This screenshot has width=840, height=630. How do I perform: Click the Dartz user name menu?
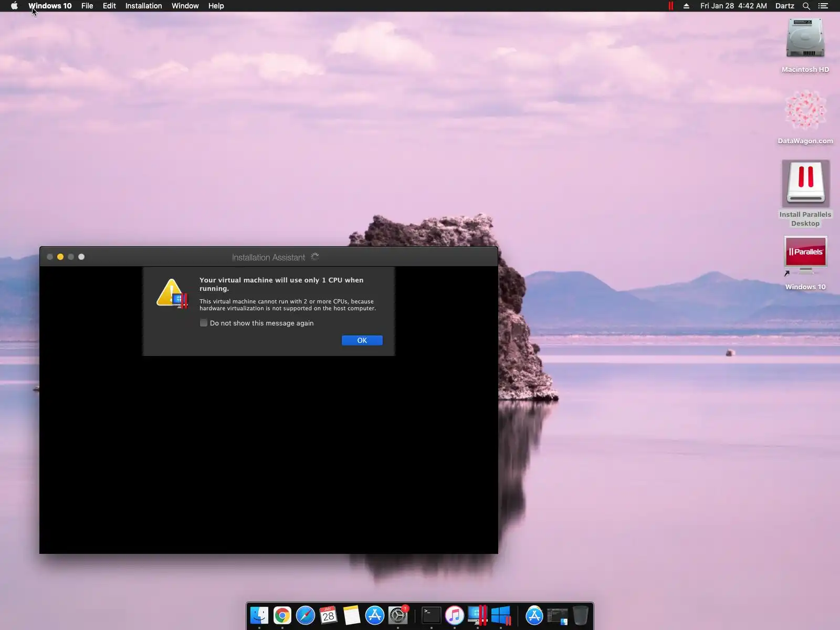tap(785, 6)
